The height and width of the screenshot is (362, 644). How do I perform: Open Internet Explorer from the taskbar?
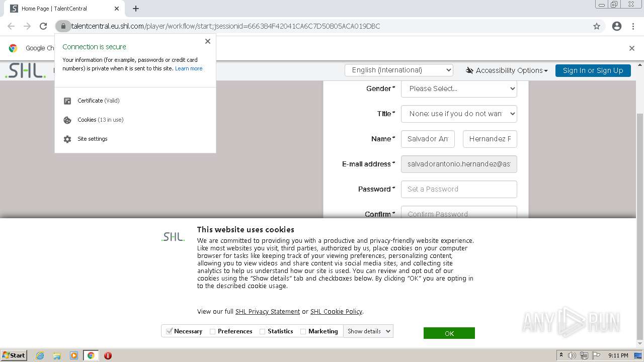pos(40,355)
